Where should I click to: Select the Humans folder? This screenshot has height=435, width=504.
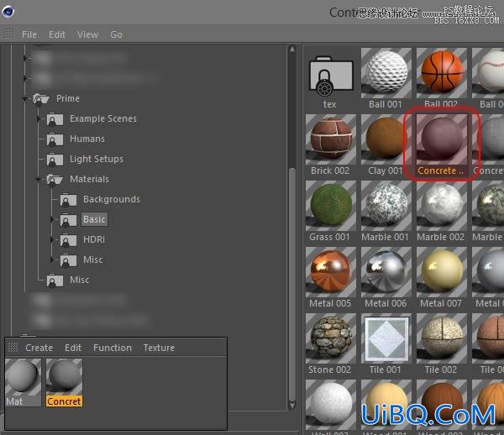click(x=87, y=139)
